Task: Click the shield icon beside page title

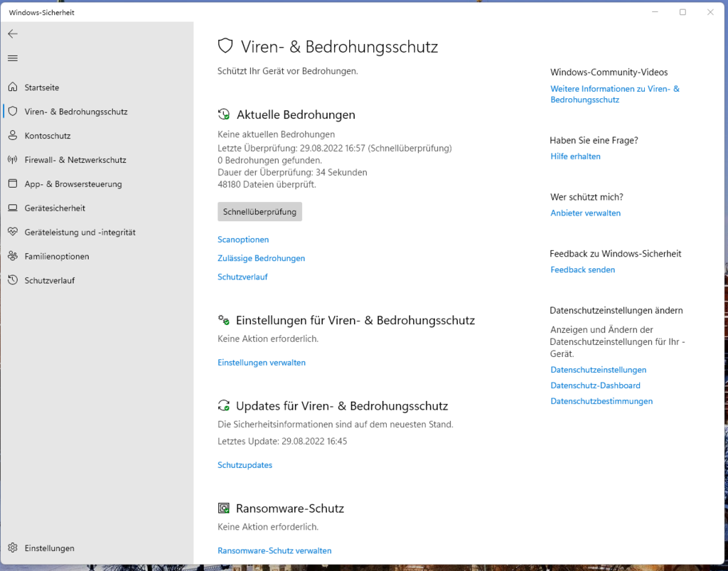Action: coord(225,46)
